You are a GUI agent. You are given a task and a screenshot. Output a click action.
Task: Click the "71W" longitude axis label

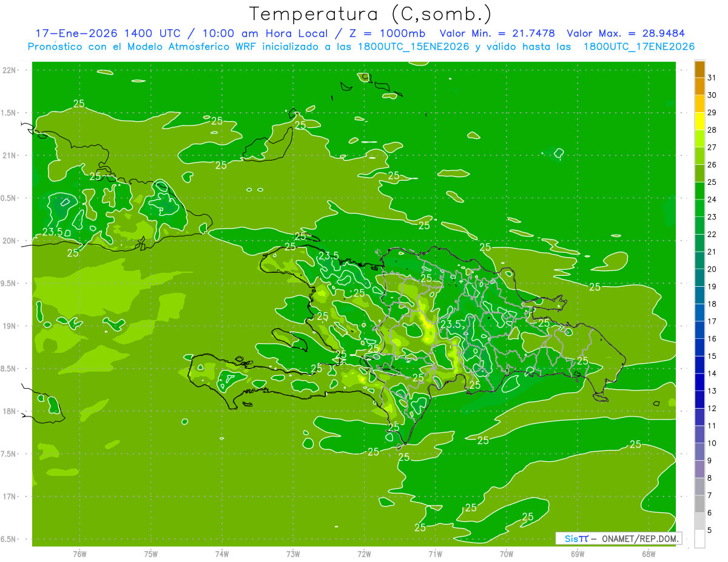tap(435, 554)
